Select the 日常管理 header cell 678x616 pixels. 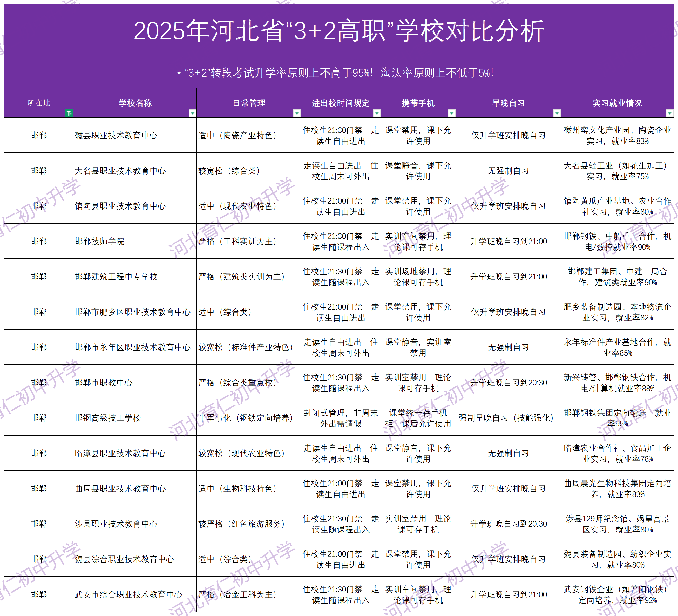click(249, 103)
